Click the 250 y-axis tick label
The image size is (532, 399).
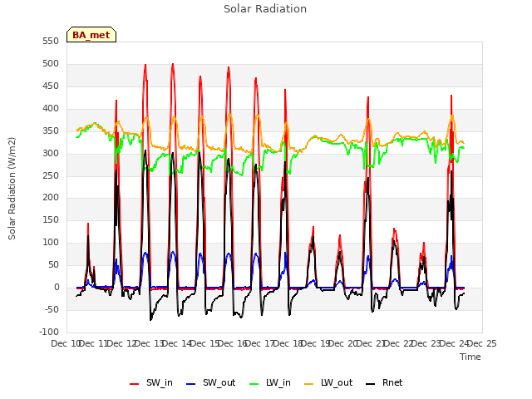click(51, 175)
